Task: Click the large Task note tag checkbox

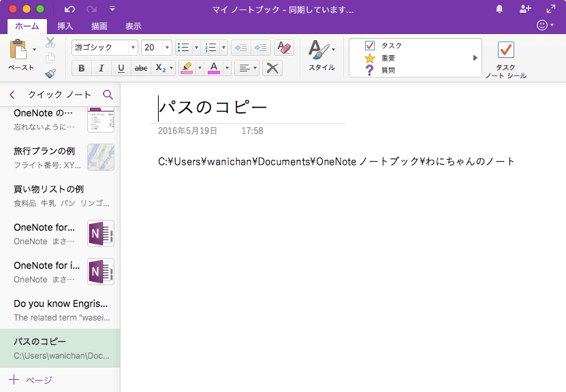Action: [505, 50]
